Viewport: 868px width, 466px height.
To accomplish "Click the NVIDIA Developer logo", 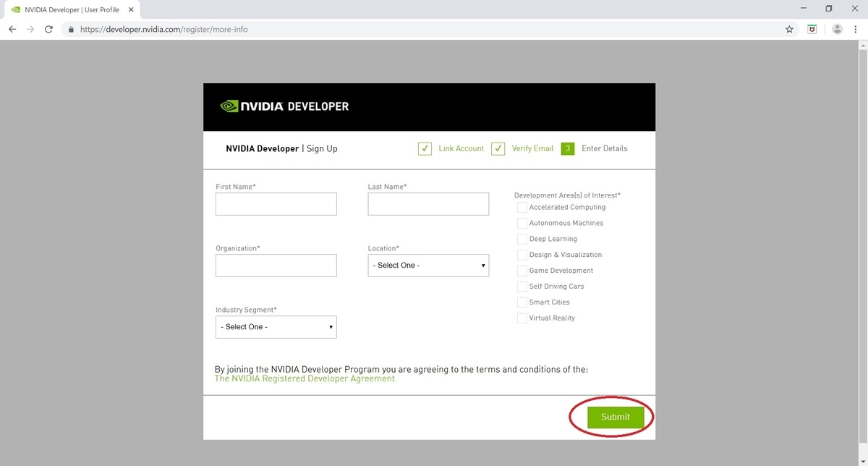I will (284, 106).
